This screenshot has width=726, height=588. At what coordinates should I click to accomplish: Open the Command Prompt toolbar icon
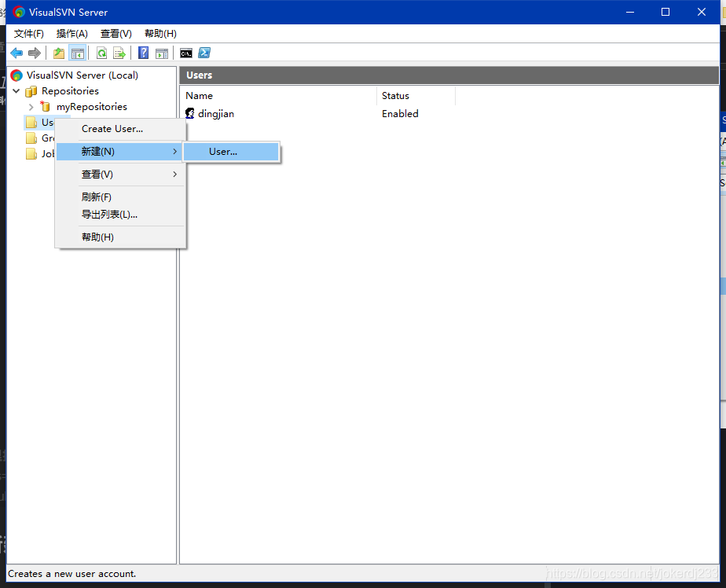pyautogui.click(x=186, y=53)
